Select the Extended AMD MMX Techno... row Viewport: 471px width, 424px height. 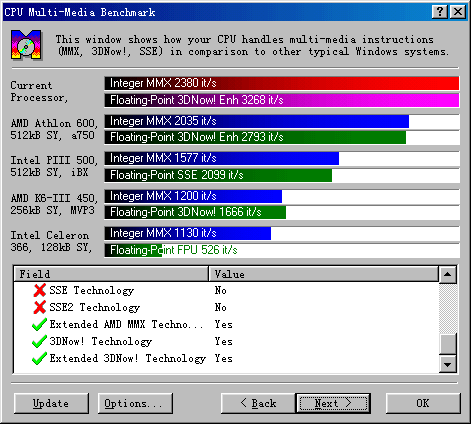[226, 324]
